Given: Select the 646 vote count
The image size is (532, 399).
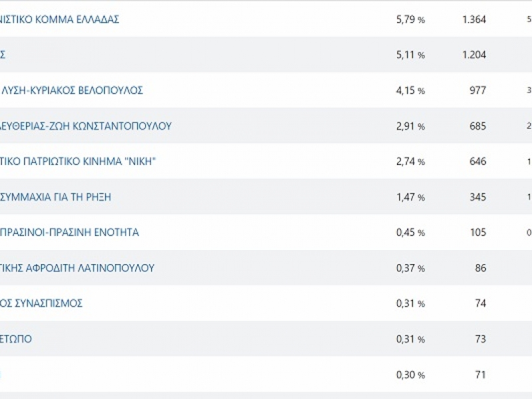Looking at the screenshot, I should coord(477,162).
